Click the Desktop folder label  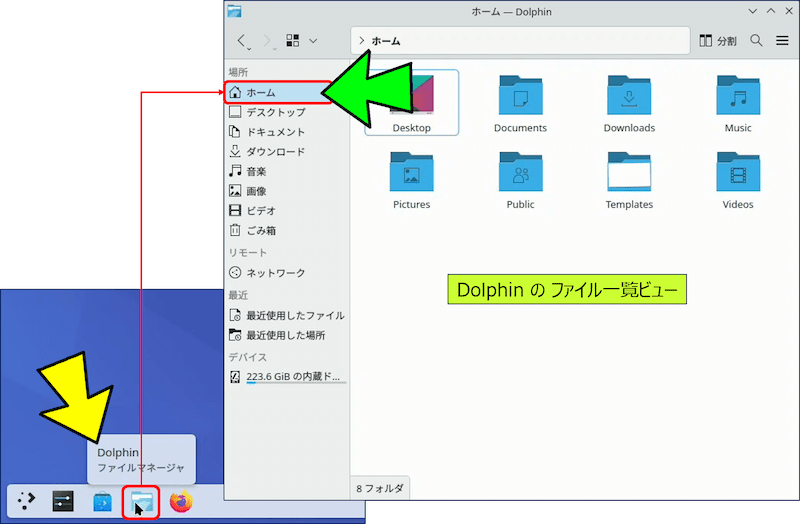tap(412, 128)
